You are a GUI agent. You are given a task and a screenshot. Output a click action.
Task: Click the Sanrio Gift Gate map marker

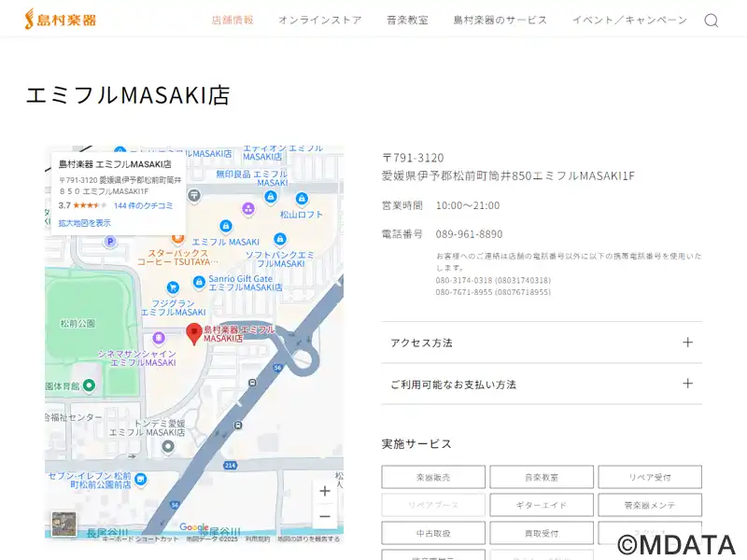pos(199,282)
